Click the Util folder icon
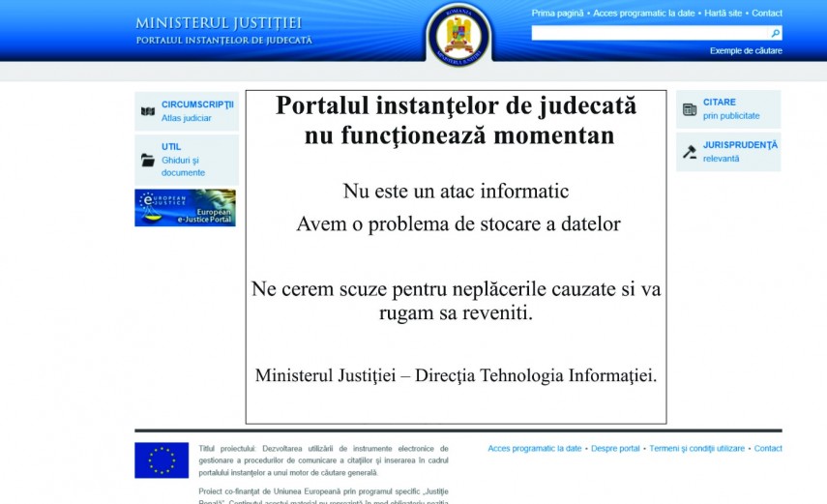827x504 pixels. 148,160
